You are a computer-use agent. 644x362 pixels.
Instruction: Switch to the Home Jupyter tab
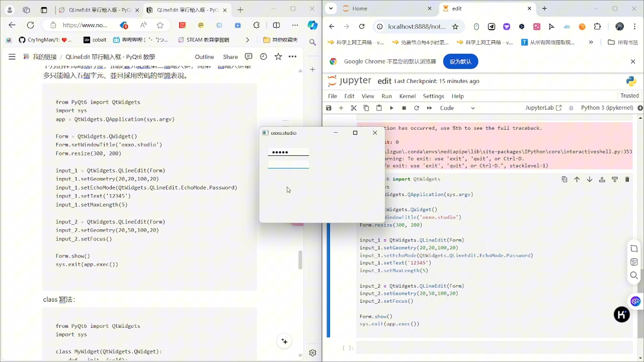[359, 8]
